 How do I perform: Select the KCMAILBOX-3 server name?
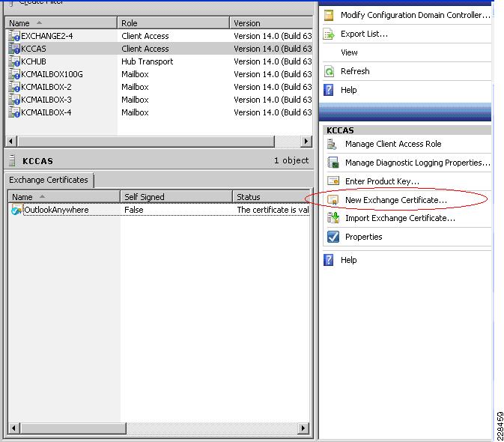46,100
